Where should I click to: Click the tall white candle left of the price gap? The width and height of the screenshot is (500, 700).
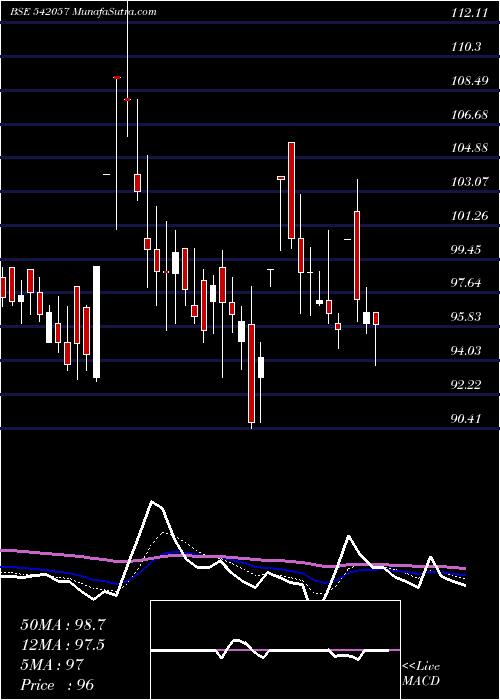tap(96, 322)
